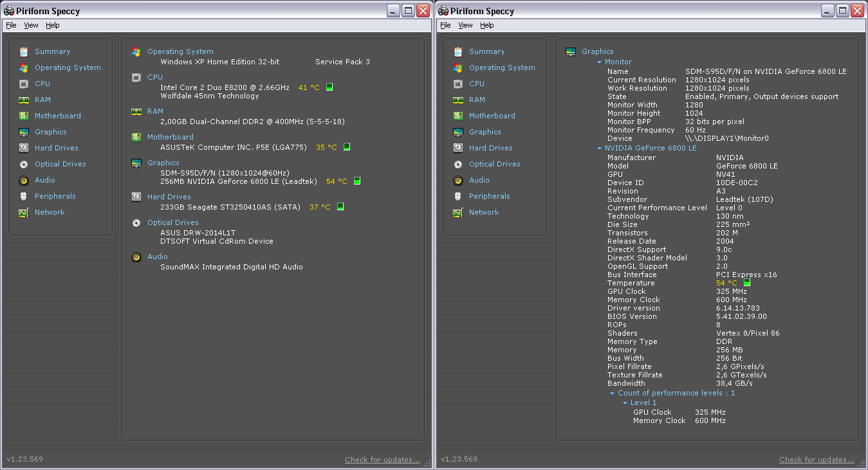
Task: Click the 54 °C temperature value in right window
Action: click(726, 283)
